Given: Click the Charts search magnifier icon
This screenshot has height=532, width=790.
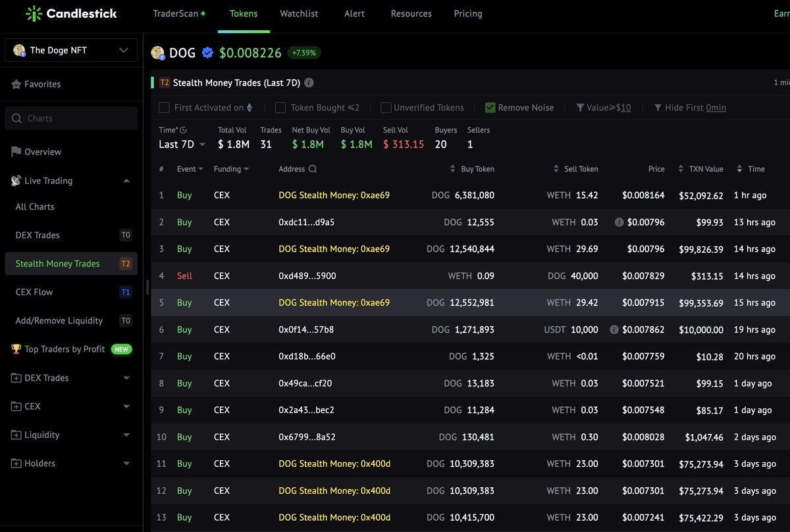Looking at the screenshot, I should 17,119.
